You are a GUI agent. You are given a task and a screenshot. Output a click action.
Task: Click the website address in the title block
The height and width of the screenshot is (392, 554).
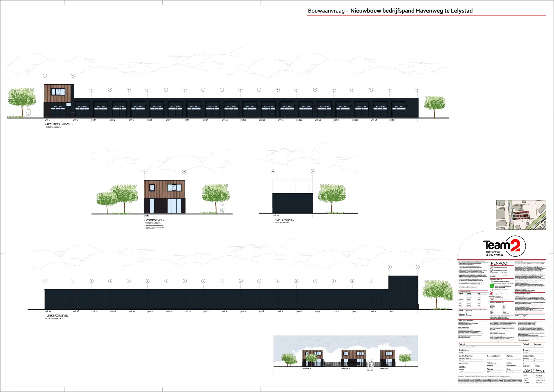point(540,379)
